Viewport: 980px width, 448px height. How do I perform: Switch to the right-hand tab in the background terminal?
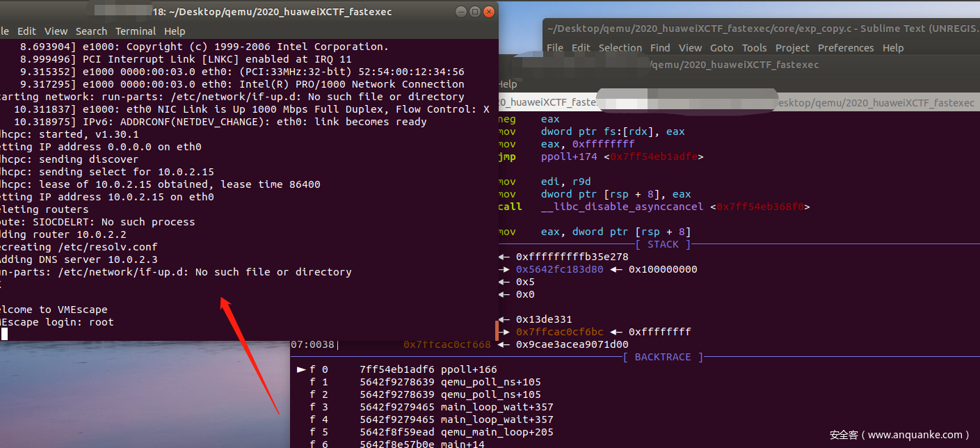876,102
